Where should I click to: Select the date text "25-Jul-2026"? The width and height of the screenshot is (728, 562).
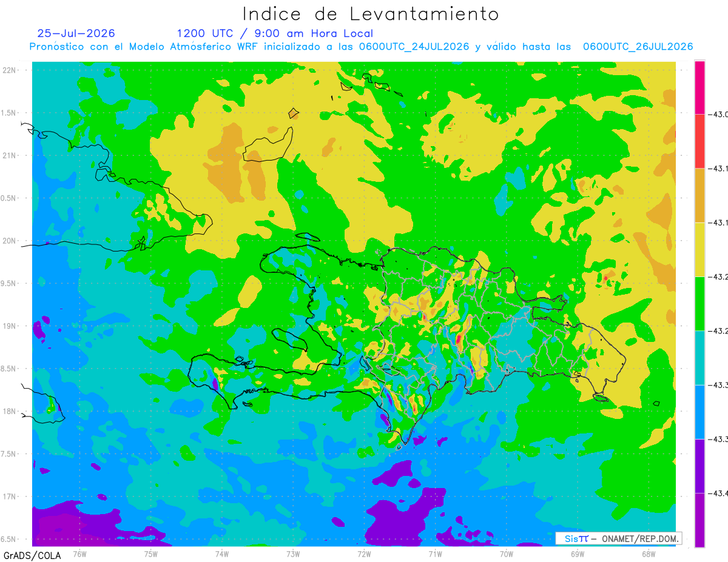(x=76, y=33)
